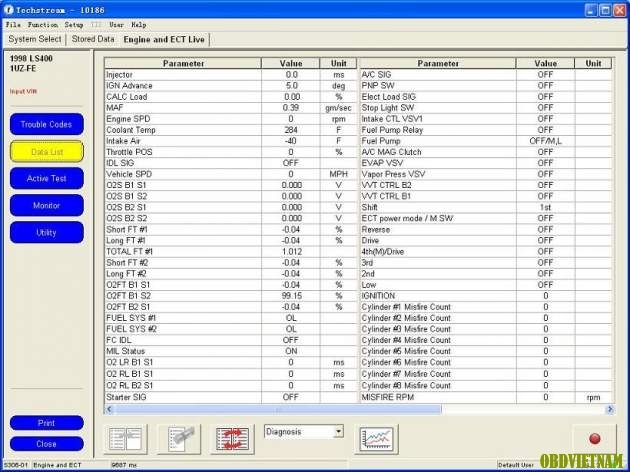The width and height of the screenshot is (630, 472).
Task: Switch to the Stored Data tab
Action: pos(93,39)
